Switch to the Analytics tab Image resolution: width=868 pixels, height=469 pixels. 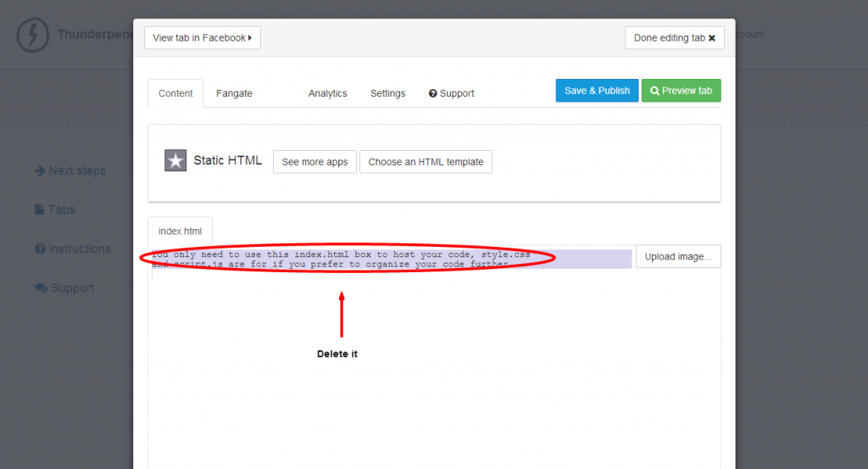click(328, 93)
